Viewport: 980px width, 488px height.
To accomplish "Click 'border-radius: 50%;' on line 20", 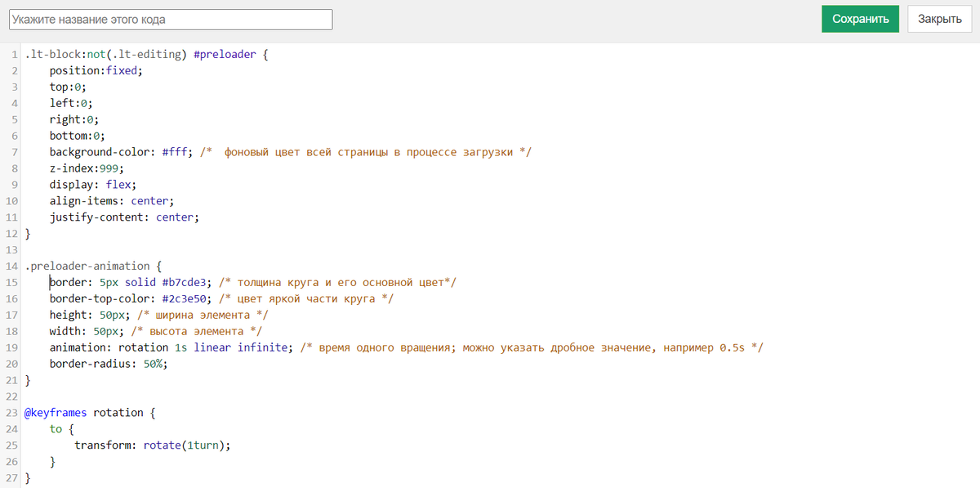I will (109, 364).
